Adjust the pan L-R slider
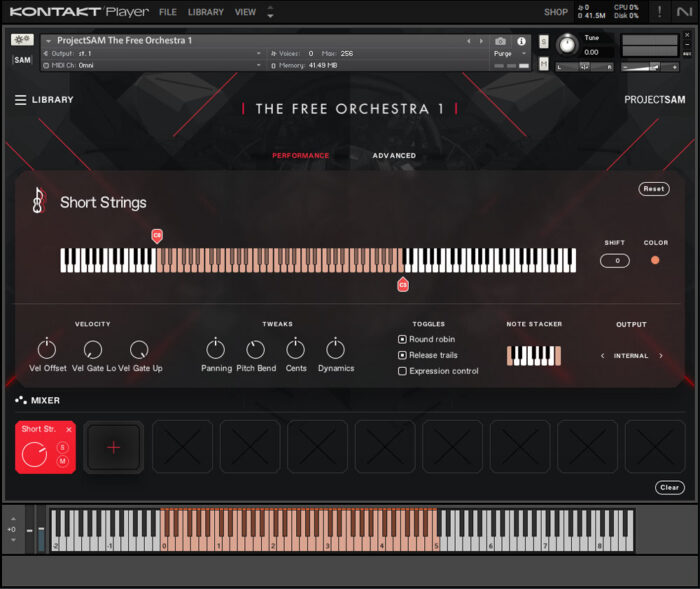This screenshot has width=700, height=589. click(585, 67)
